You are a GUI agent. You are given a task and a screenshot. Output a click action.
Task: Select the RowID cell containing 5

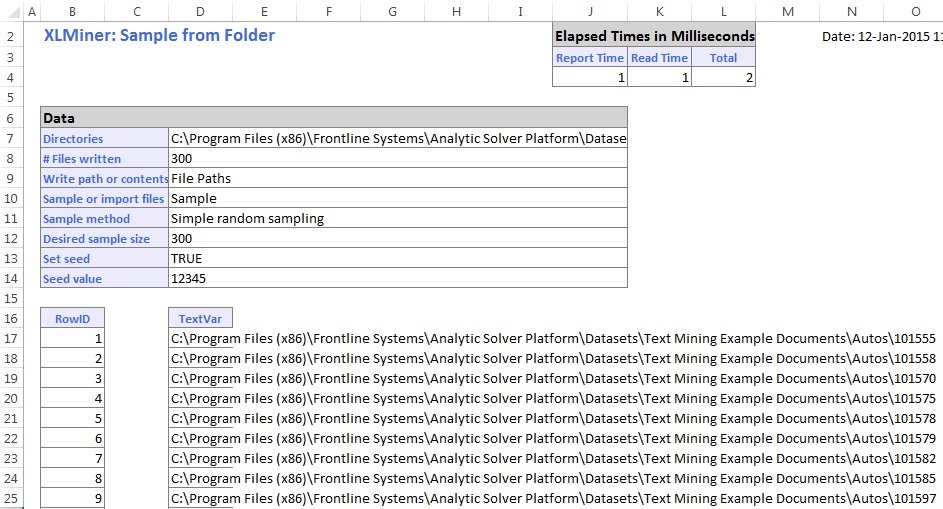[72, 419]
